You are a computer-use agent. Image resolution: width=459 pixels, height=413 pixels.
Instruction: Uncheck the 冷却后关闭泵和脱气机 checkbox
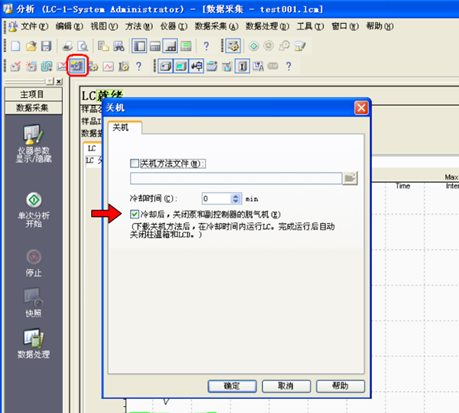coord(134,214)
